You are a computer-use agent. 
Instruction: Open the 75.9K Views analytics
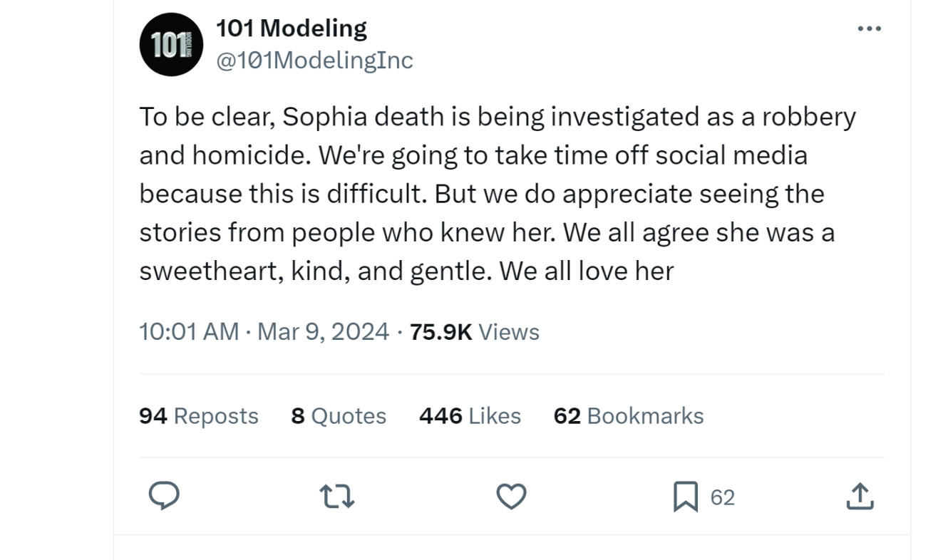click(x=474, y=331)
